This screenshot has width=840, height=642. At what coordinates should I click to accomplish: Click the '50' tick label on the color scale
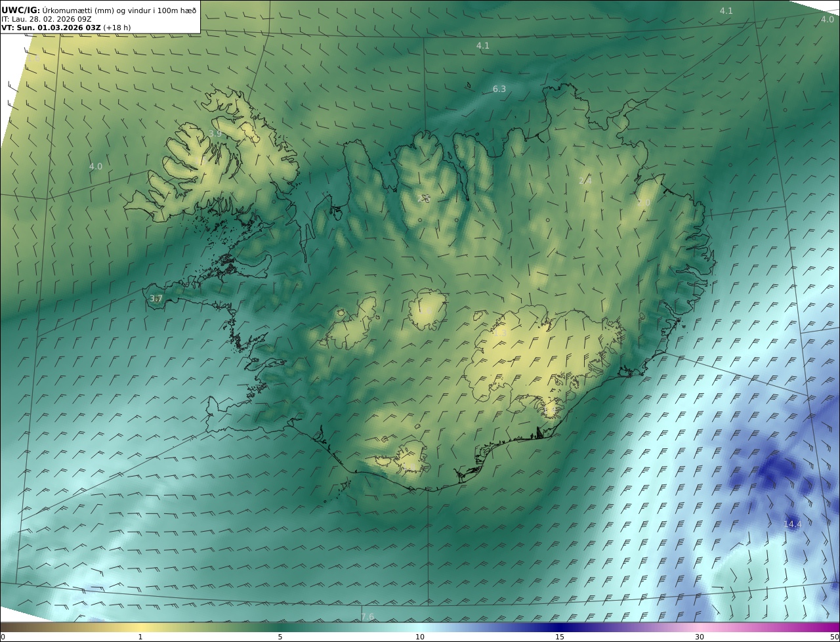834,637
